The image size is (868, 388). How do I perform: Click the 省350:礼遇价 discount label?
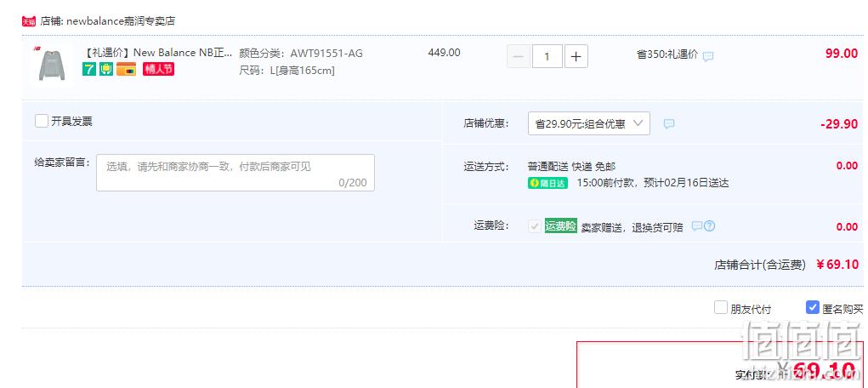coord(667,54)
